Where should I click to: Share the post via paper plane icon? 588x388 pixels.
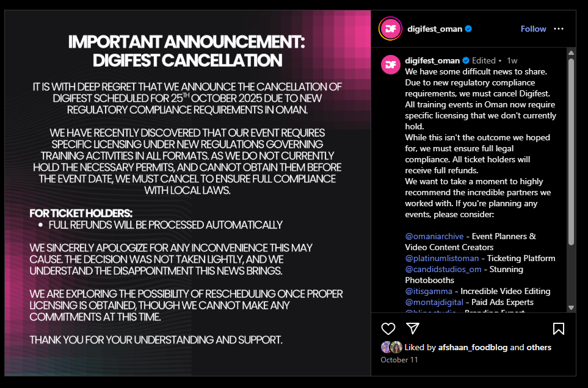(x=413, y=329)
